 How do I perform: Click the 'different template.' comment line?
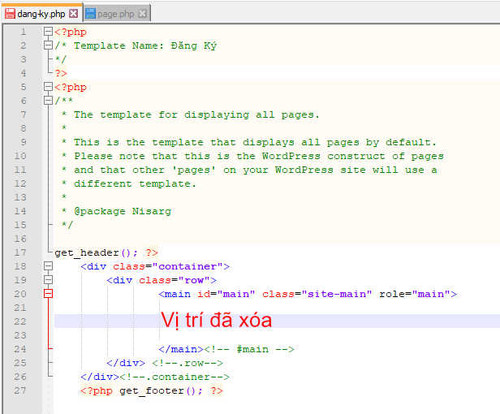pyautogui.click(x=135, y=184)
